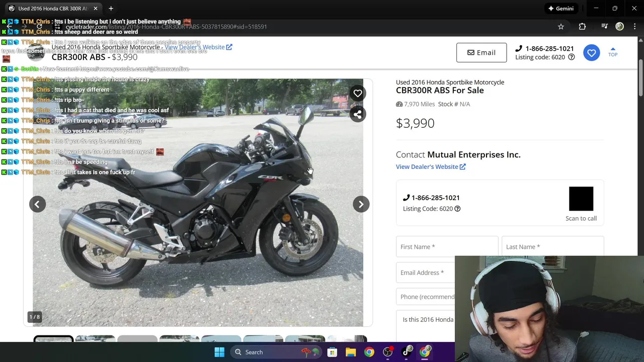The image size is (644, 362).
Task: Open TikTok app from taskbar
Action: click(407, 352)
